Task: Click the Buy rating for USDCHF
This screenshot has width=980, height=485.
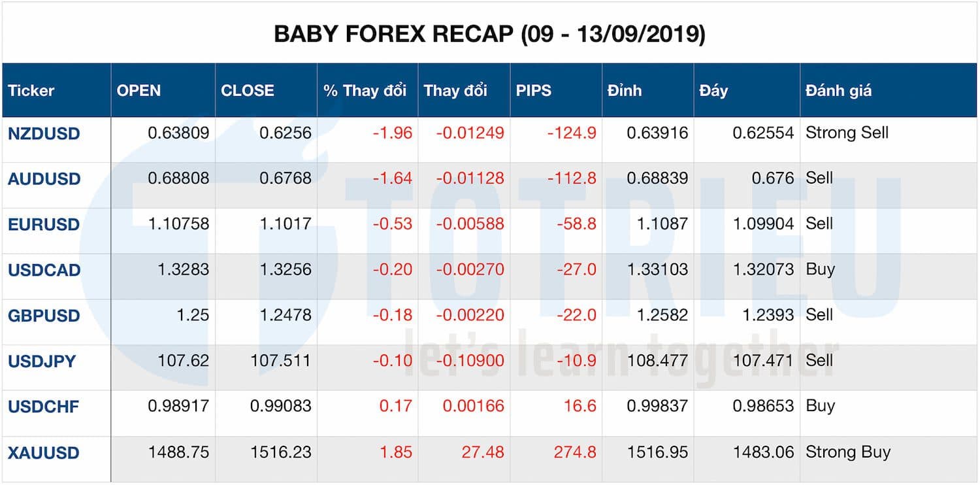Action: [x=817, y=406]
